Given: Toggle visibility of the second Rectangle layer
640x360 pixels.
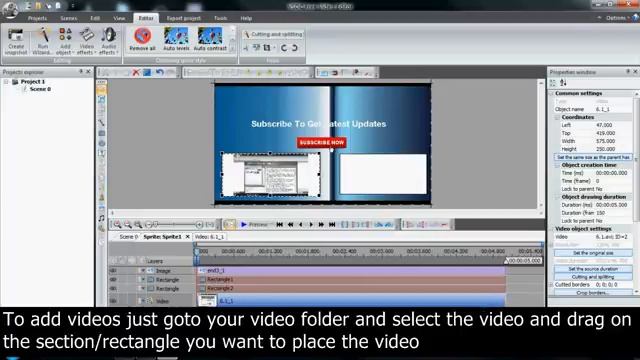Looking at the screenshot, I should [113, 289].
